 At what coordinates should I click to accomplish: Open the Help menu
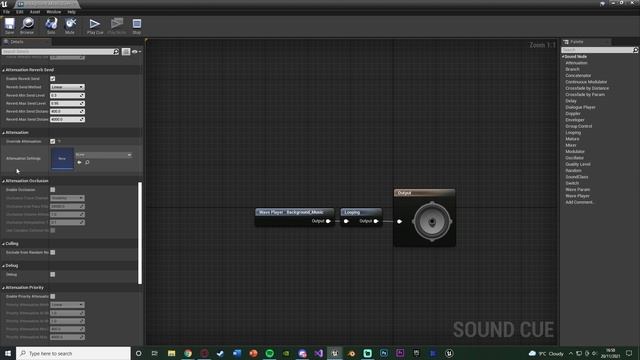pyautogui.click(x=72, y=12)
